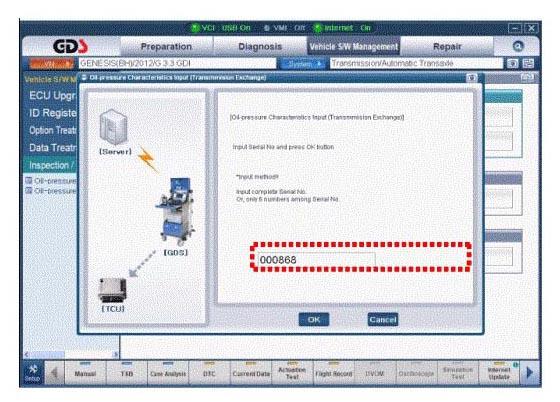Switch to the Diagnosis tab
This screenshot has width=560, height=402.
260,46
